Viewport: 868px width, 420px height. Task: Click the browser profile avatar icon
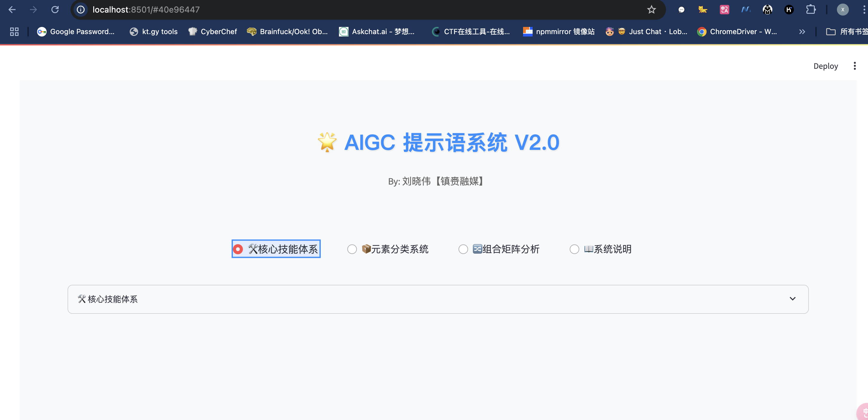click(x=842, y=10)
